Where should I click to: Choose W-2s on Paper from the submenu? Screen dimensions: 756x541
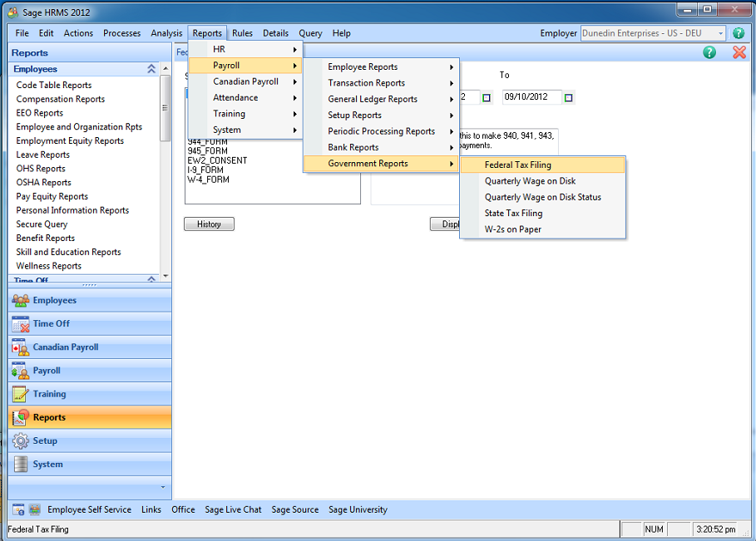click(x=512, y=229)
